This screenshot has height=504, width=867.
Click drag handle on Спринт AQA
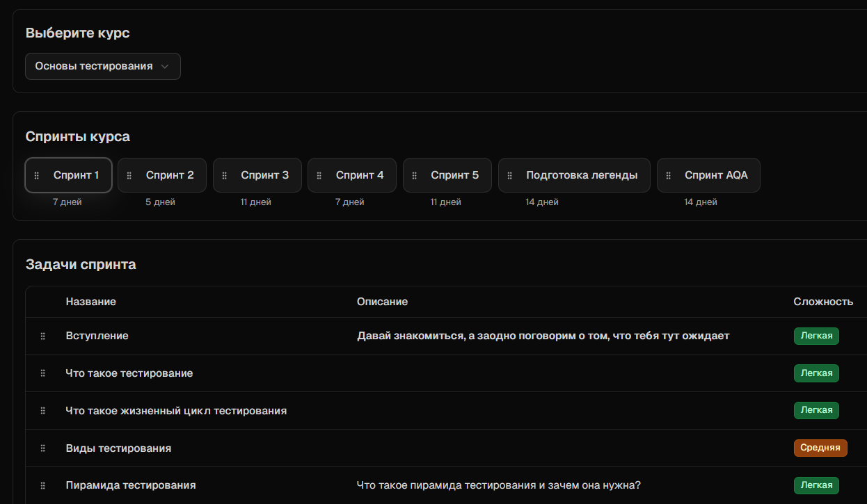[669, 175]
